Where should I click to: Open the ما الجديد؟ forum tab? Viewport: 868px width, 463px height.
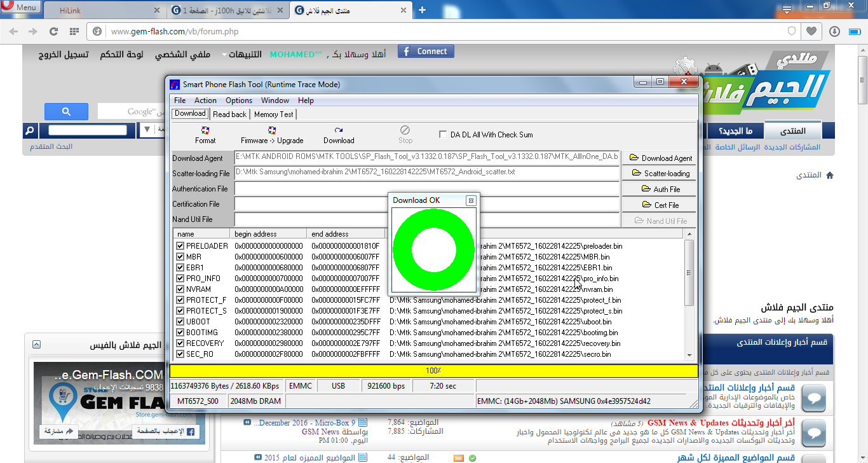735,131
